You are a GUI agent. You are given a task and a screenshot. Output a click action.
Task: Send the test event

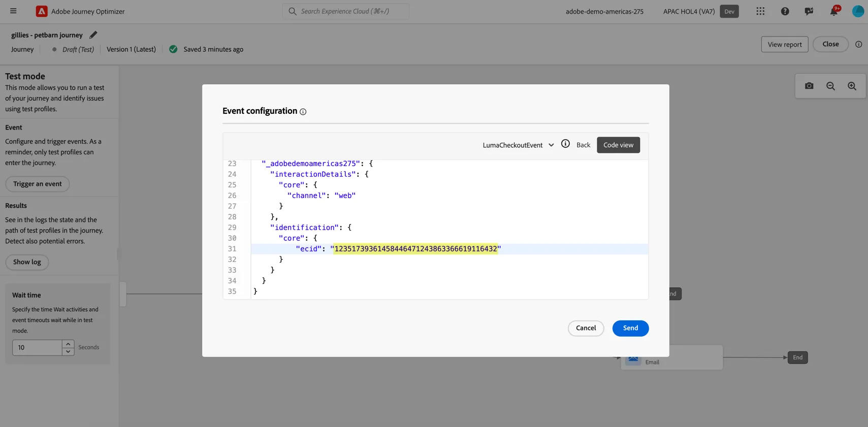(x=630, y=328)
